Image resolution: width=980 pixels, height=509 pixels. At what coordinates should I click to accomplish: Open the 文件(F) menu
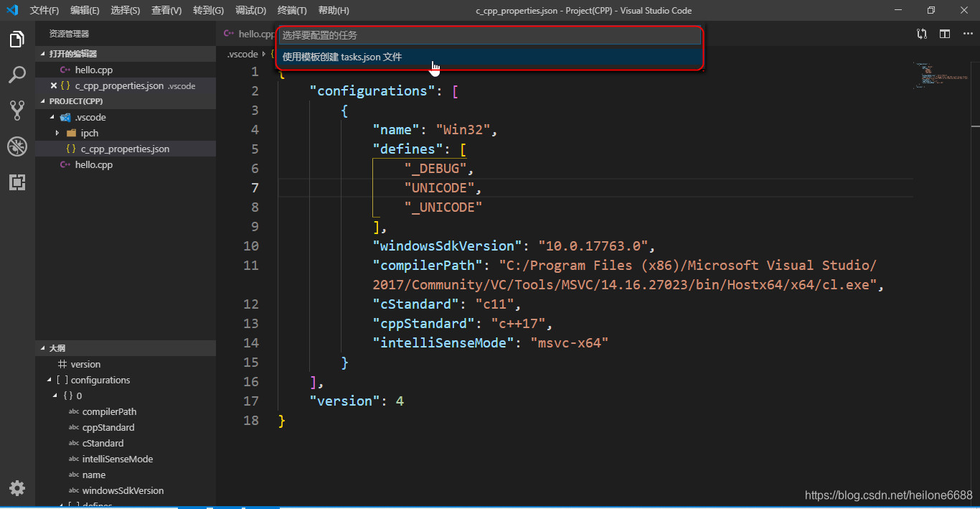44,10
